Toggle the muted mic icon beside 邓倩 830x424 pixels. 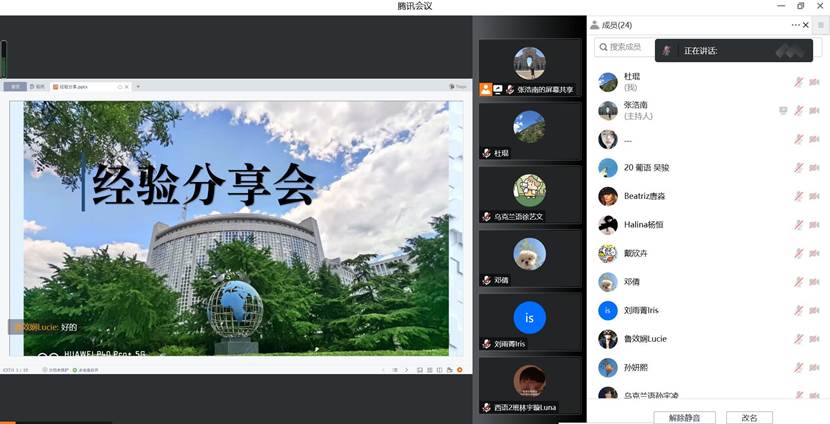click(798, 283)
